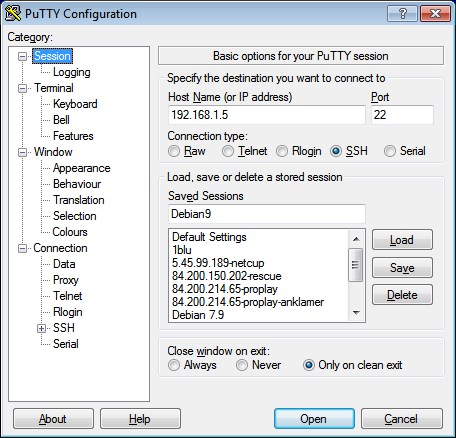Expand the SSH subtree in Category
The height and width of the screenshot is (438, 456).
click(41, 328)
